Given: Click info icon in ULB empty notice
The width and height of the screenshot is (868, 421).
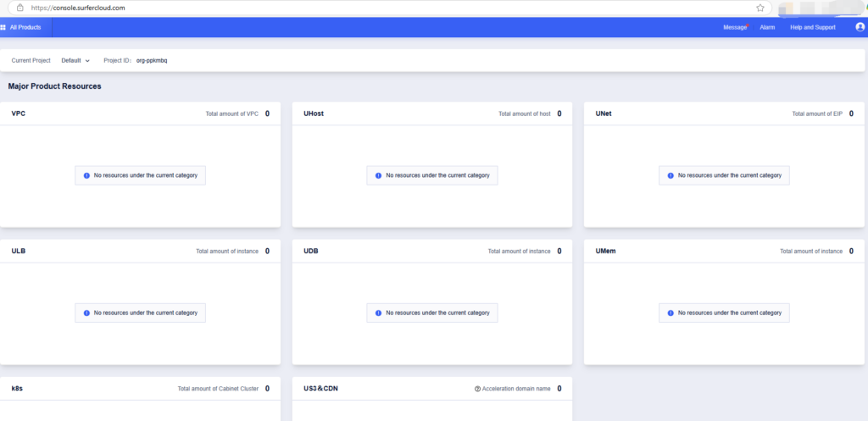Looking at the screenshot, I should (86, 313).
